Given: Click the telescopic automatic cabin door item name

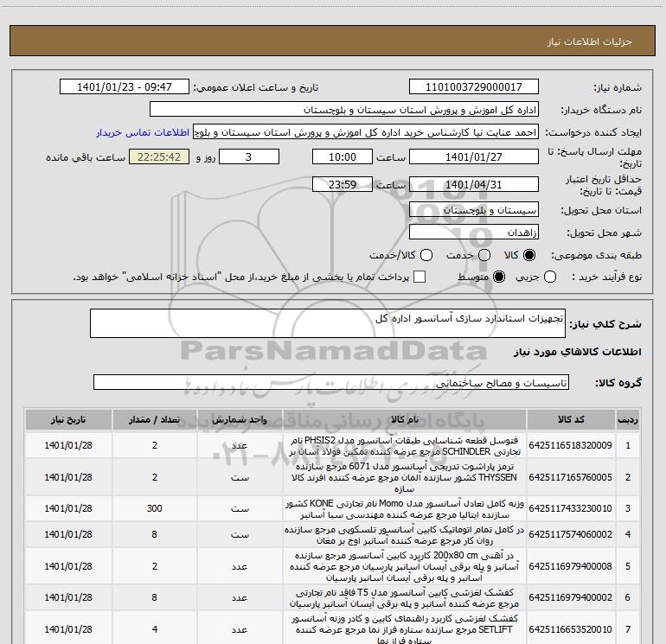Looking at the screenshot, I should pos(405,534).
